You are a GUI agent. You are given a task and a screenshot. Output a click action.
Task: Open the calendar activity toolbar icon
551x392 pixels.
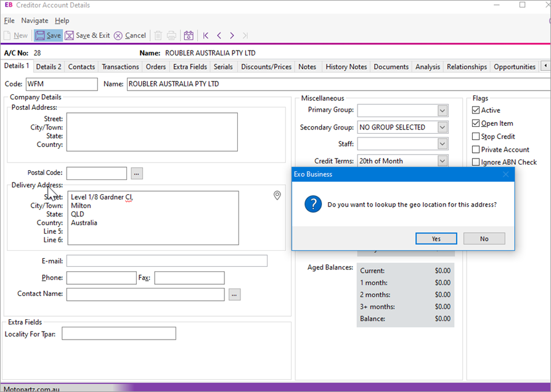189,36
